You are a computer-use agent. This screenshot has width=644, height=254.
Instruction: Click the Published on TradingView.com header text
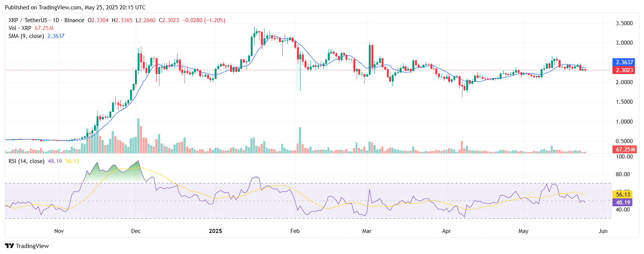click(75, 8)
